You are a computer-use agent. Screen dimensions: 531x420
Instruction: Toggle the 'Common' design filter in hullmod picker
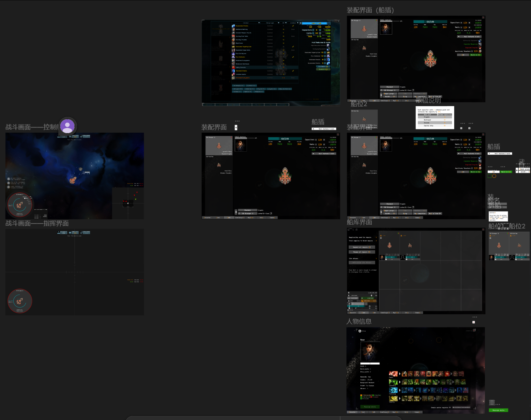pyautogui.click(x=251, y=86)
